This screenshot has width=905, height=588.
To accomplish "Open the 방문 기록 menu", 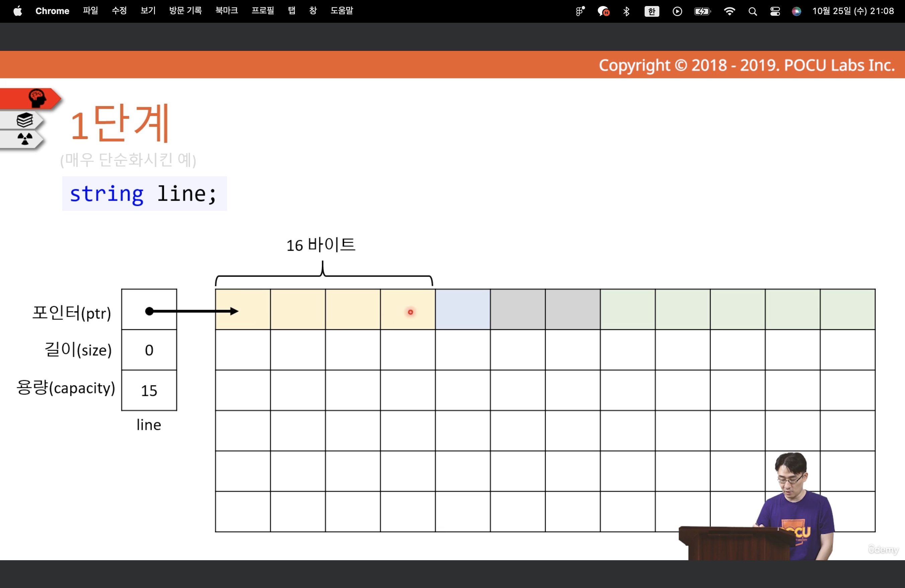I will pos(185,11).
